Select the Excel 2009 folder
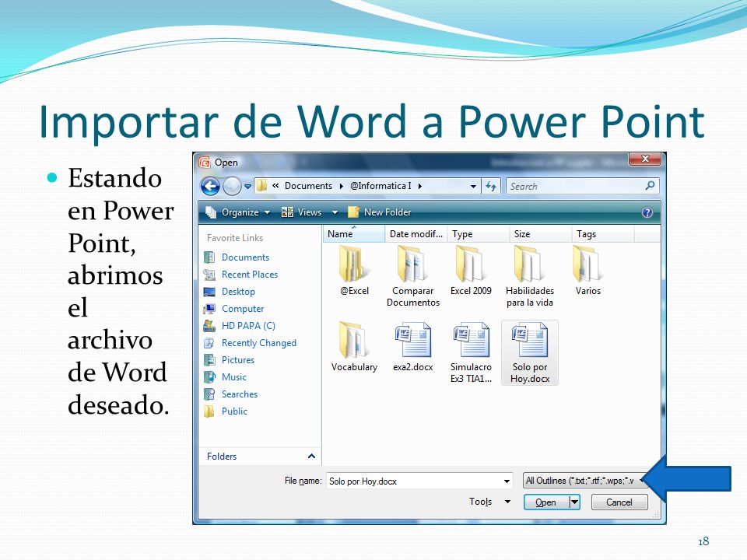Viewport: 747px width, 560px height. pyautogui.click(x=471, y=271)
